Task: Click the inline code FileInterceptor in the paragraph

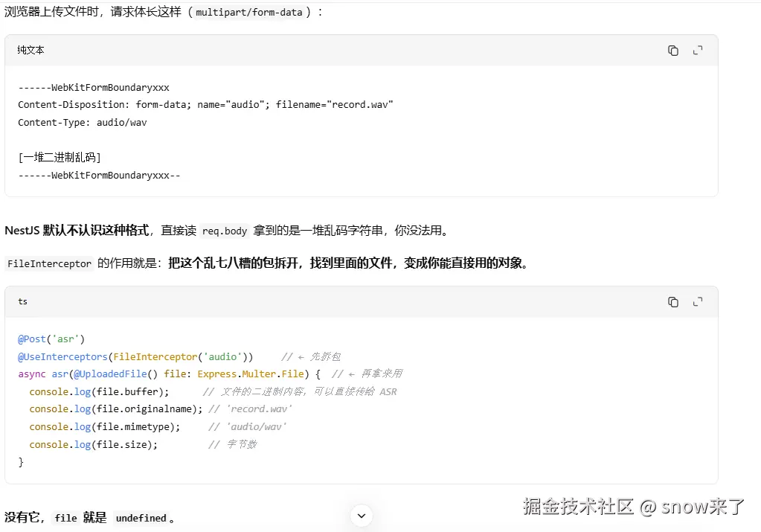Action: click(x=49, y=263)
